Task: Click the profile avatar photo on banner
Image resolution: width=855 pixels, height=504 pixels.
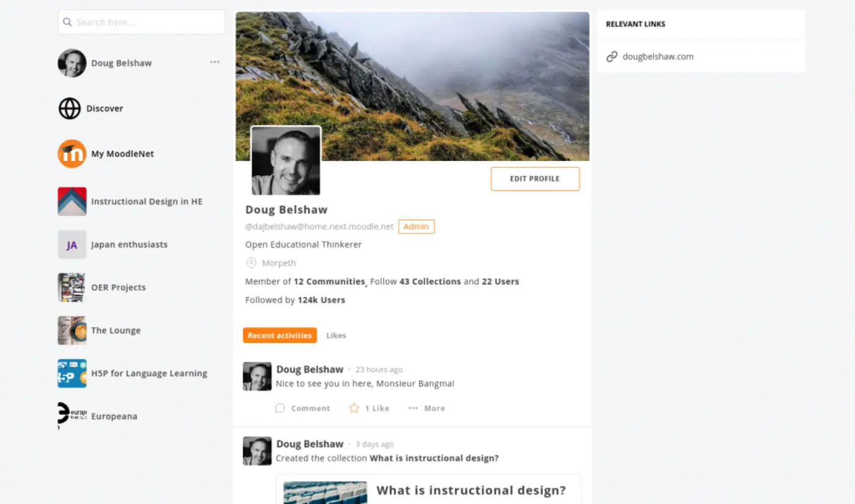Action: [x=286, y=160]
